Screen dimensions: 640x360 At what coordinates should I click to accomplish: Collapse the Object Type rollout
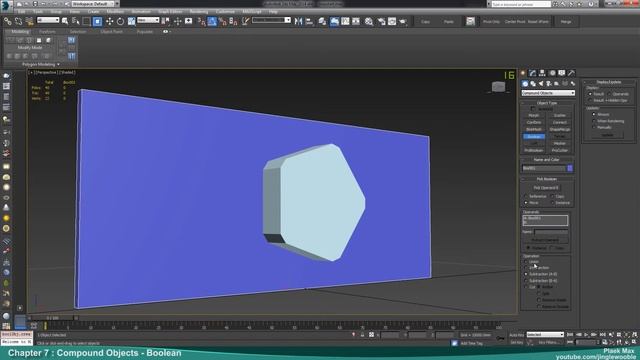(x=547, y=103)
